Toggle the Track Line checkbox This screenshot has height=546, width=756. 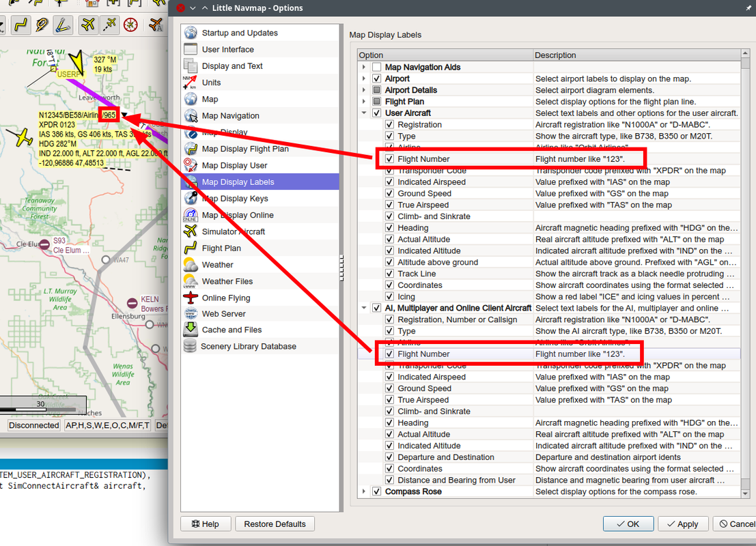[389, 274]
